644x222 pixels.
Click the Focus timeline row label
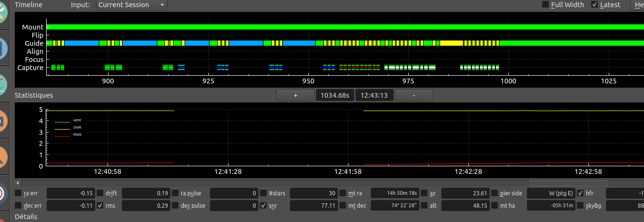(34, 60)
